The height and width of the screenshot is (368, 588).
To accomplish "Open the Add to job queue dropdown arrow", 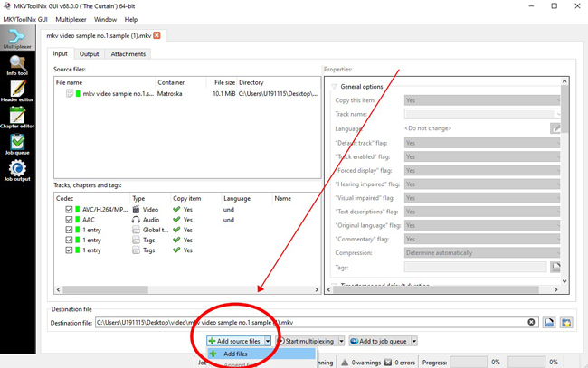I will pyautogui.click(x=414, y=341).
